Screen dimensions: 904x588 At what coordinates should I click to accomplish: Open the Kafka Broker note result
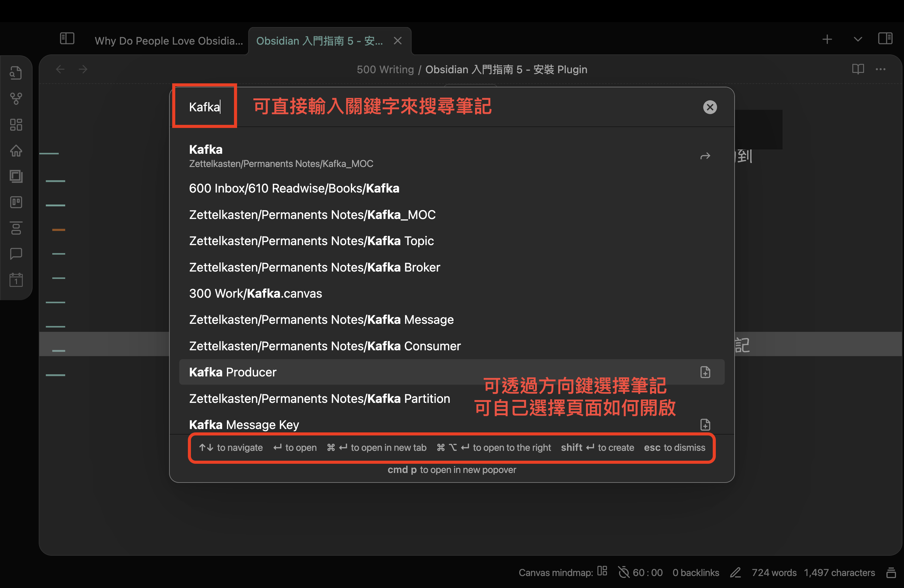pos(452,268)
